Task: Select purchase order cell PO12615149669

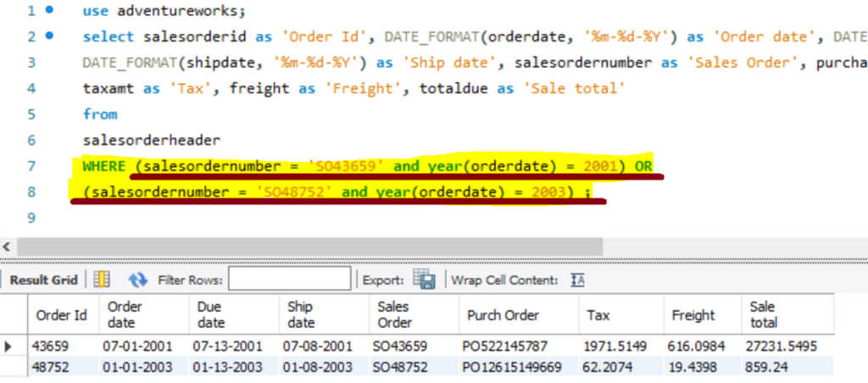Action: tap(519, 366)
